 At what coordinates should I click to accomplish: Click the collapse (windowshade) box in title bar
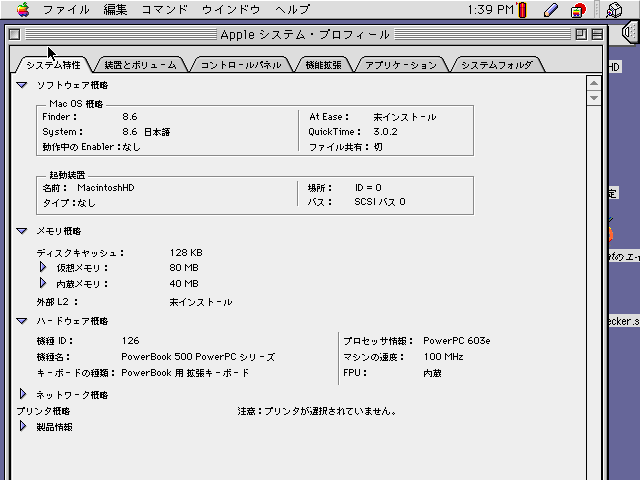pyautogui.click(x=597, y=34)
